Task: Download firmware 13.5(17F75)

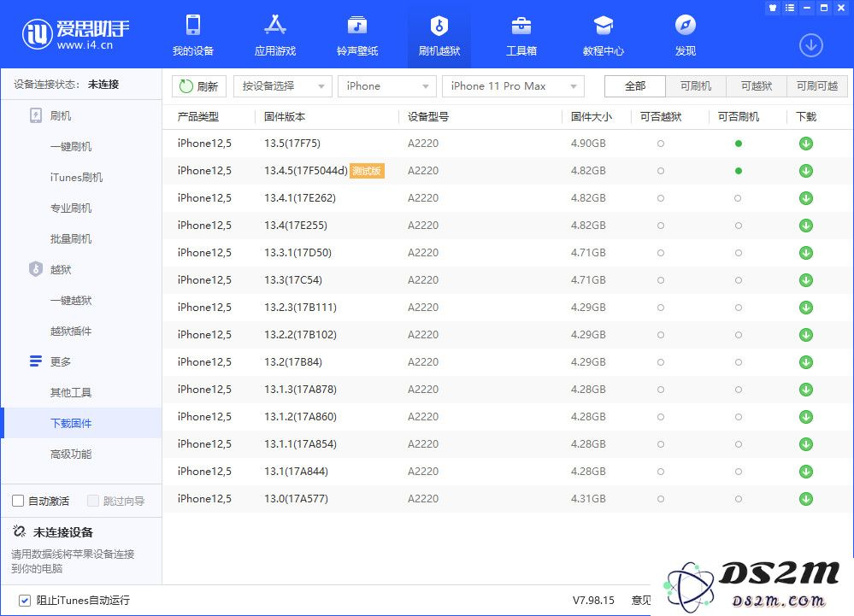Action: coord(806,144)
